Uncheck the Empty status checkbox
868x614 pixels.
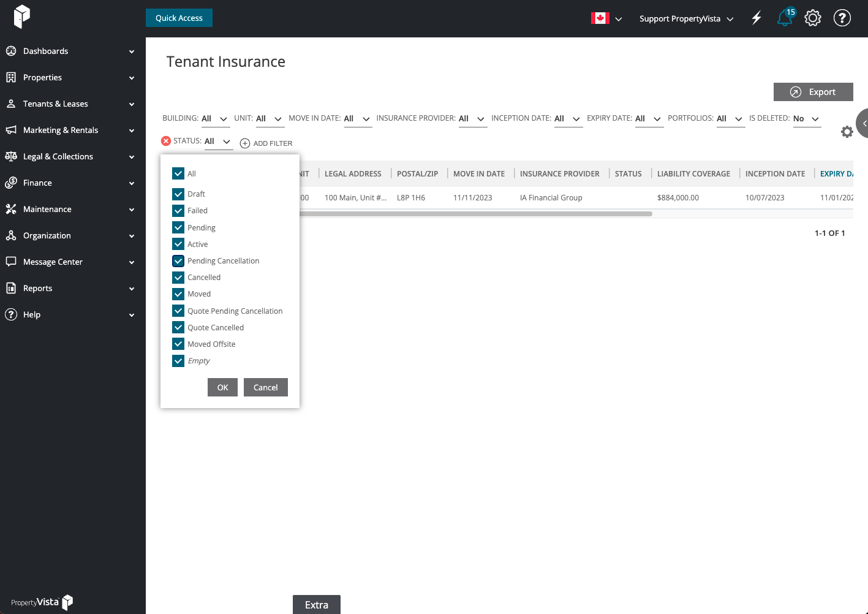(178, 360)
